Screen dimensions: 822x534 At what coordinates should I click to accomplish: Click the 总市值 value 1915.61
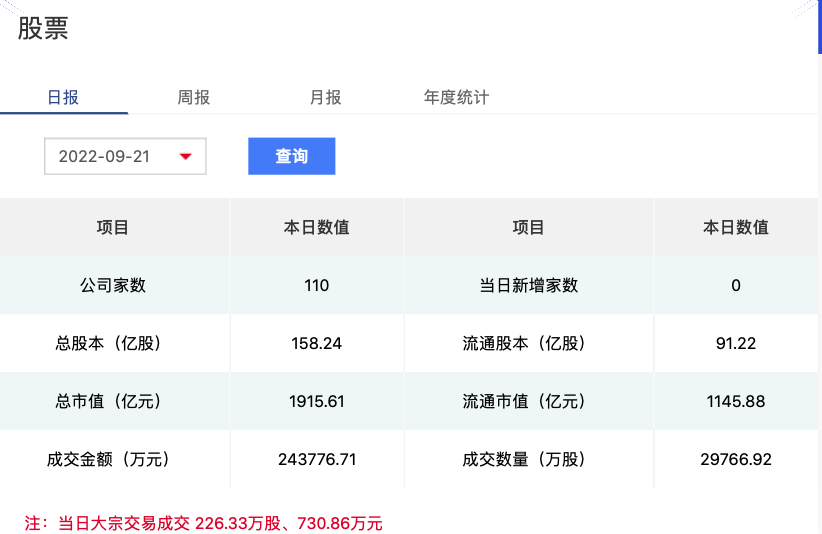click(317, 401)
